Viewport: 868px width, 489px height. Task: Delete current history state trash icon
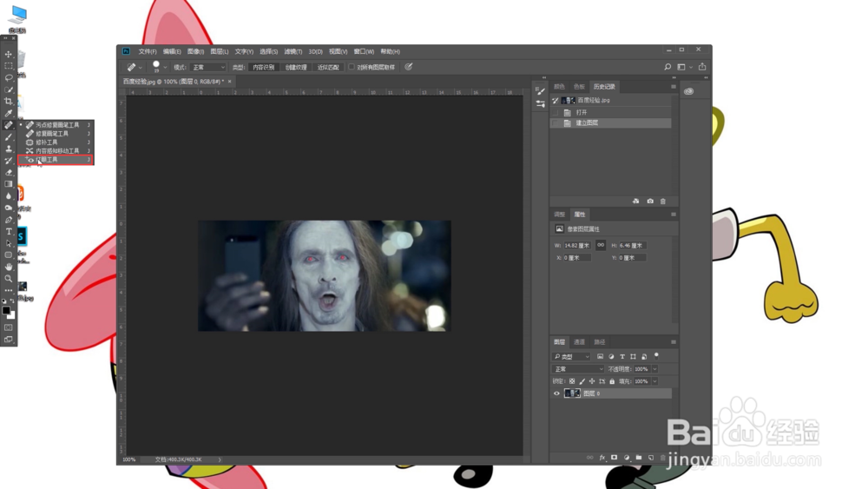click(x=662, y=201)
